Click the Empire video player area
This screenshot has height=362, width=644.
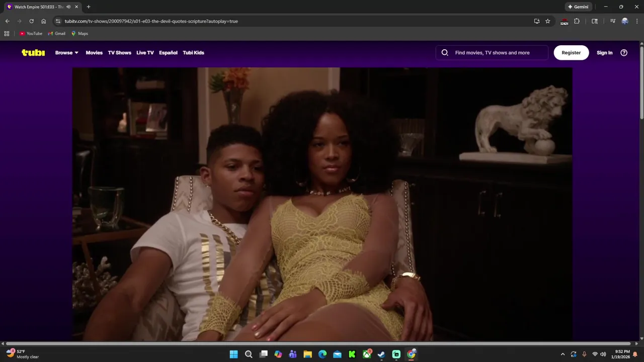(322, 204)
